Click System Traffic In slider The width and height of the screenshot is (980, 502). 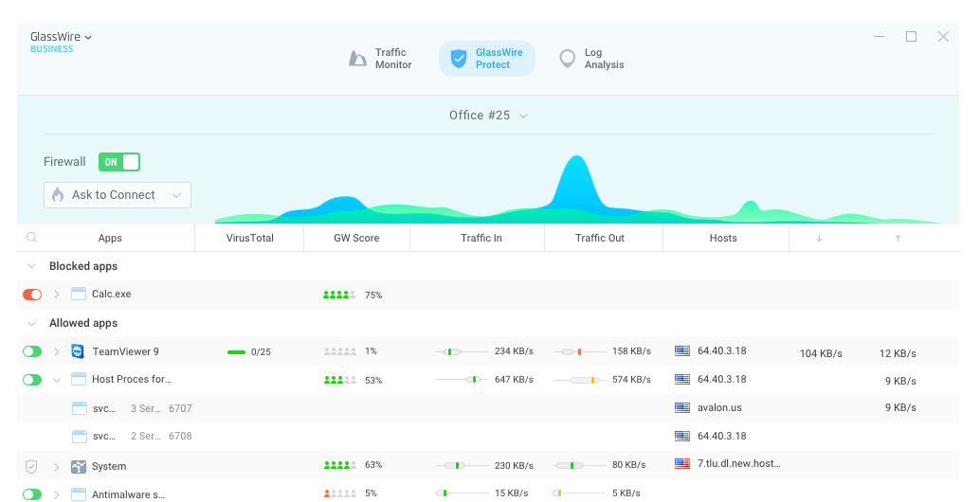click(462, 465)
